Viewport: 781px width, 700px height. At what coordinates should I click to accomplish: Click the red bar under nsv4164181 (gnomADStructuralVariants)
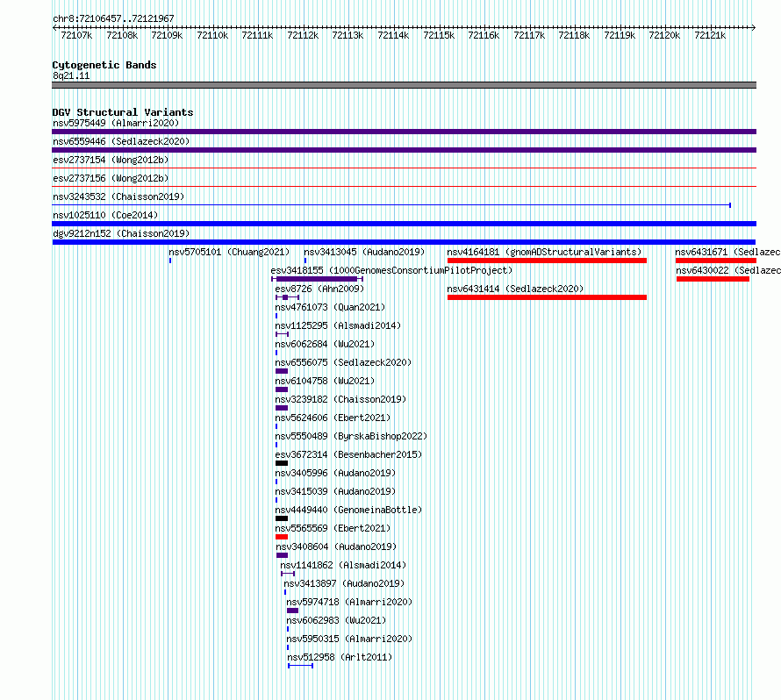pyautogui.click(x=547, y=261)
